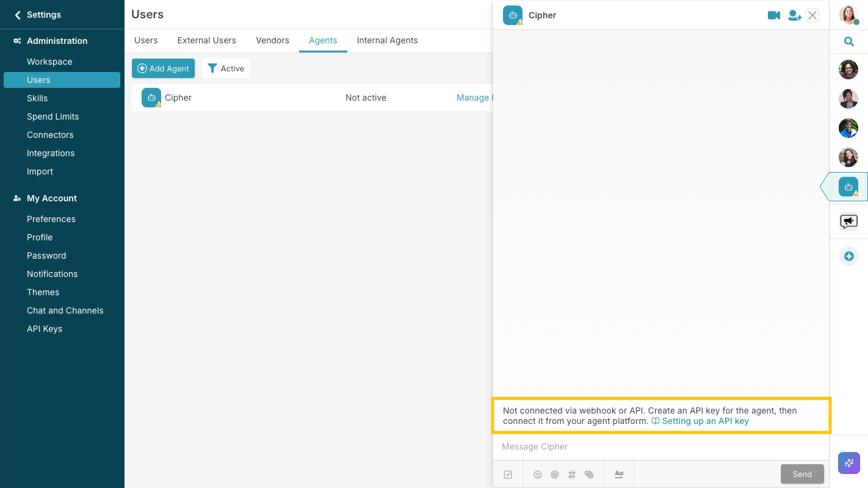The image size is (868, 488).
Task: Click the Manage link for Cipher
Action: (x=474, y=98)
